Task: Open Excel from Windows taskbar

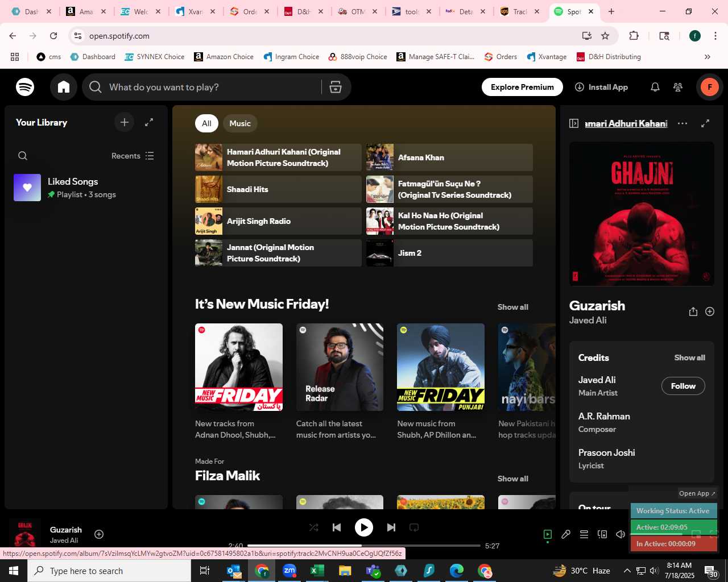Action: pos(317,571)
